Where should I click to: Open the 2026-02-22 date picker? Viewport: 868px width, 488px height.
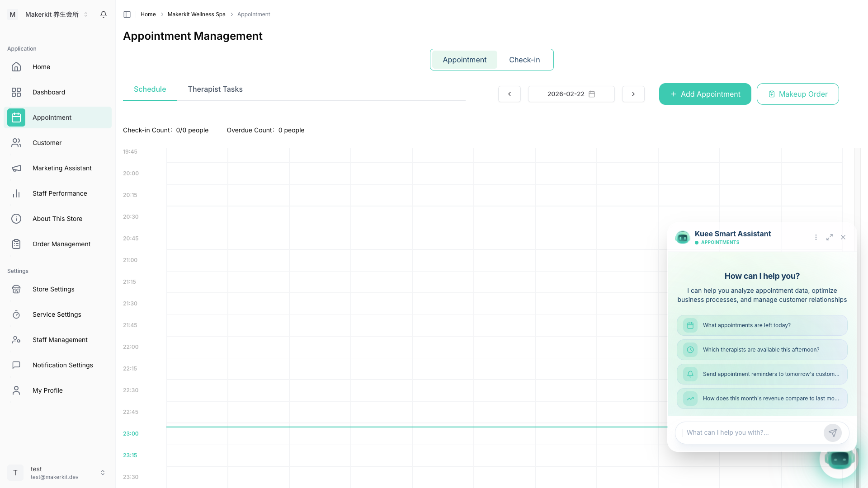571,94
